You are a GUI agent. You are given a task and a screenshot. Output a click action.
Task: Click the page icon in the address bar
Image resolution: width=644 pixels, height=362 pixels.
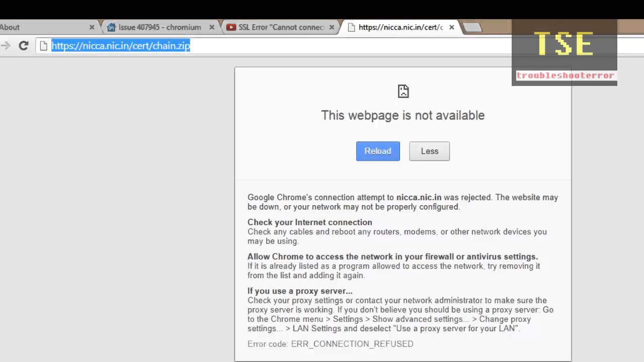(x=44, y=46)
